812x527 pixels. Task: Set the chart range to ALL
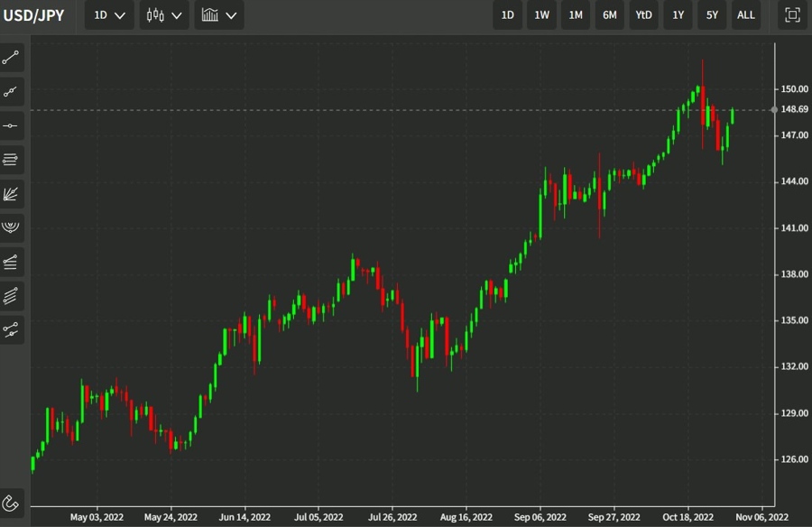pos(746,15)
